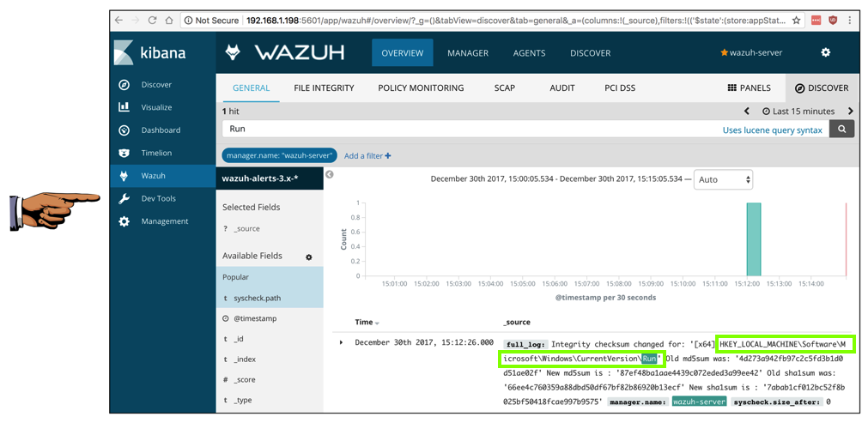The width and height of the screenshot is (868, 423).
Task: Open Visualize bar chart icon
Action: pos(124,107)
